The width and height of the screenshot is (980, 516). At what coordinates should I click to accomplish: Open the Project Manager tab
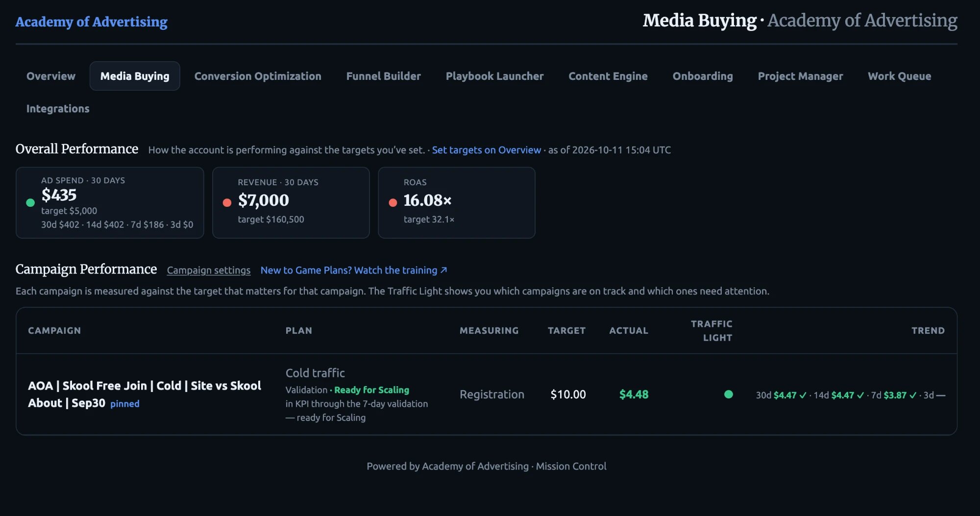tap(801, 76)
